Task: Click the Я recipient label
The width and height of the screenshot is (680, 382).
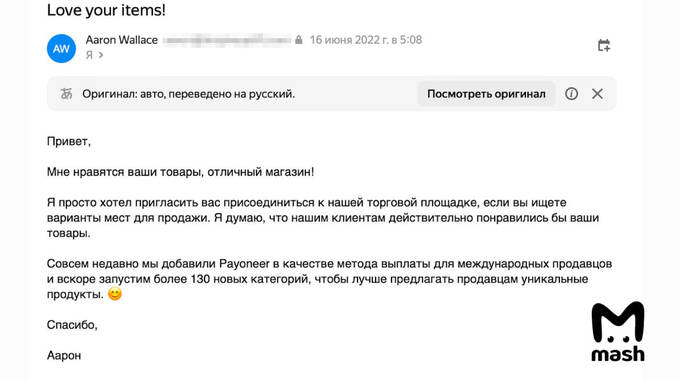Action: point(89,55)
